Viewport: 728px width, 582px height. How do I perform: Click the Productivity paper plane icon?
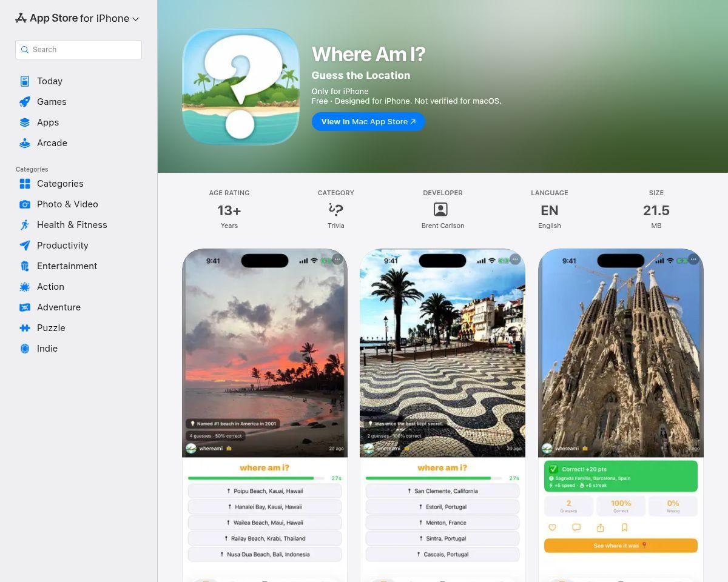point(25,246)
